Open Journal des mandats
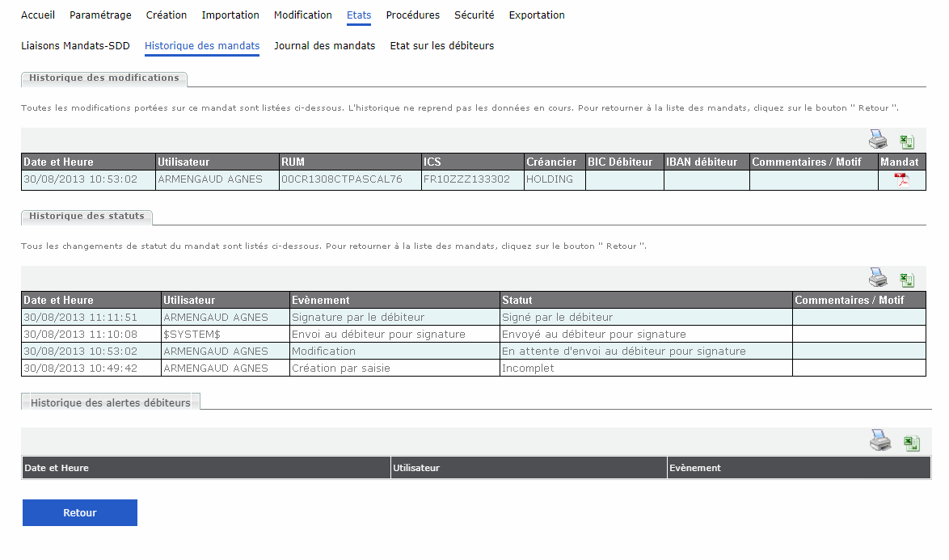949x560 pixels. pos(324,46)
